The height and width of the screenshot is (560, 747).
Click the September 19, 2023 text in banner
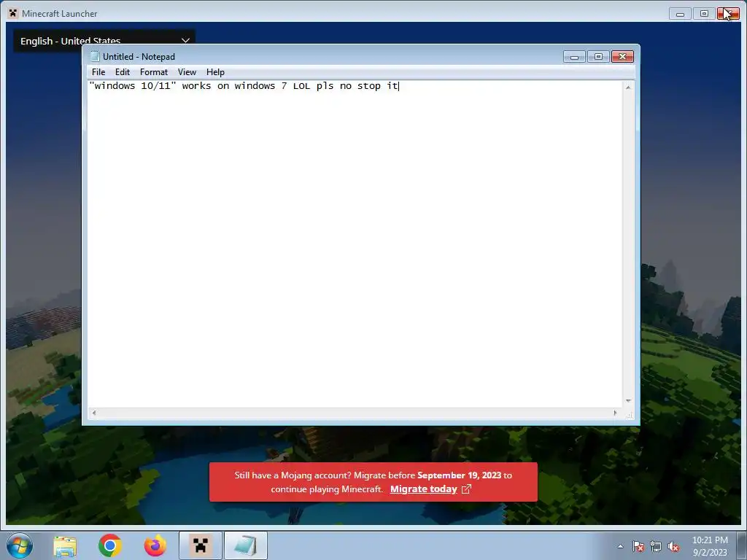[x=460, y=475]
